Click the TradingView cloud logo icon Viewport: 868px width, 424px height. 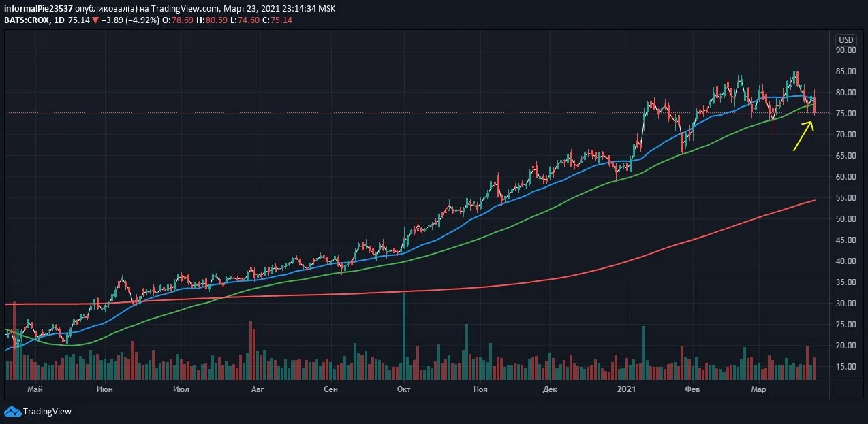pyautogui.click(x=12, y=411)
